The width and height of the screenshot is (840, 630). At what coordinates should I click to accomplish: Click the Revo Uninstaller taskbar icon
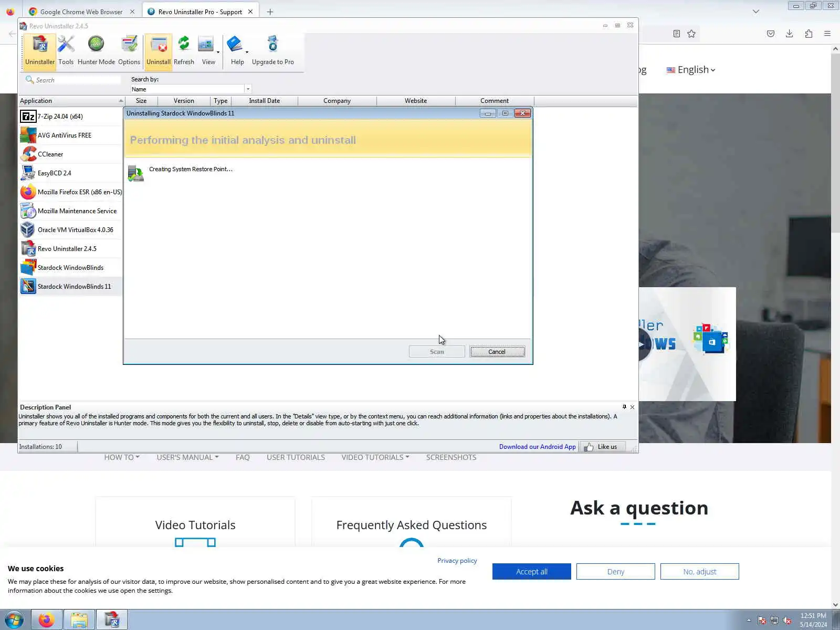pyautogui.click(x=112, y=620)
